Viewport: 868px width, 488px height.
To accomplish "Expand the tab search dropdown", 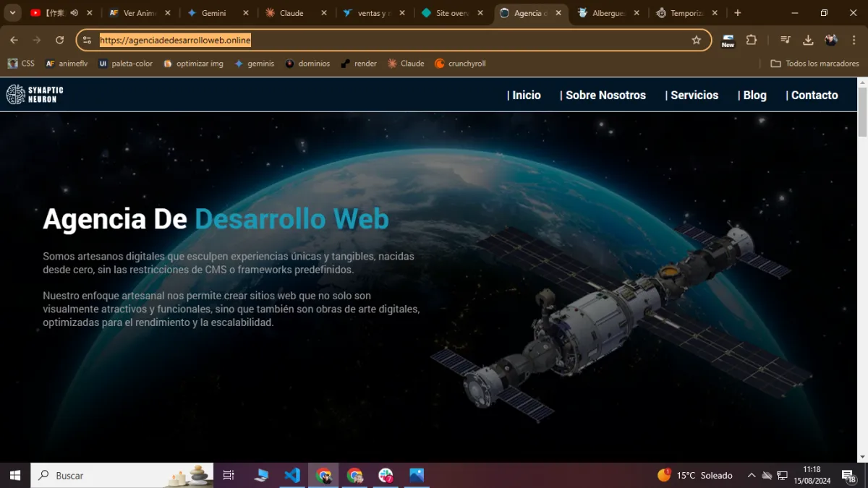I will (12, 13).
